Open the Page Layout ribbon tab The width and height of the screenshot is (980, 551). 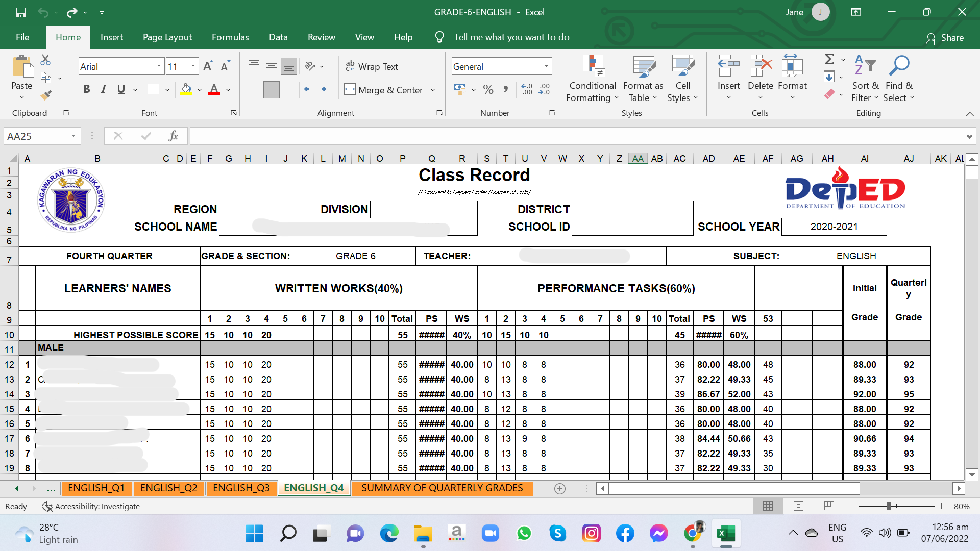point(167,37)
